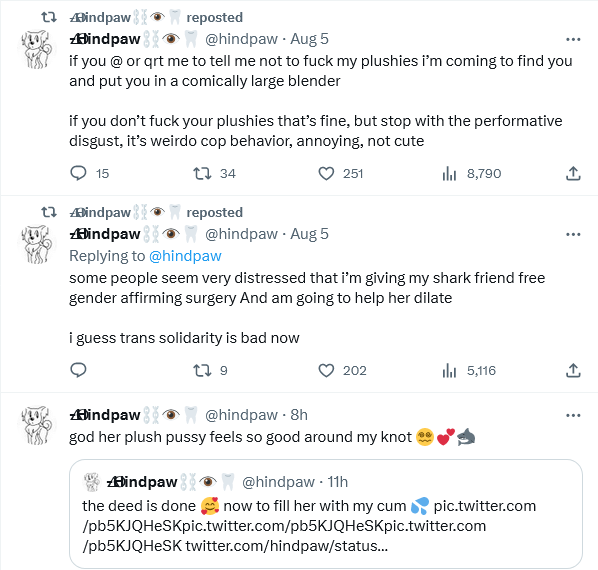View analytics showing 8,790 views

click(x=449, y=173)
